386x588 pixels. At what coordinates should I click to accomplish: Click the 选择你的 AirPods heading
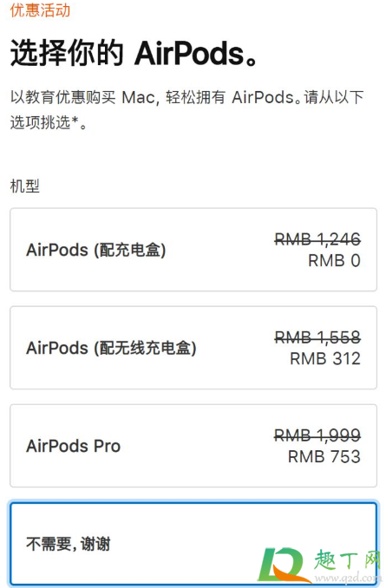pyautogui.click(x=134, y=53)
